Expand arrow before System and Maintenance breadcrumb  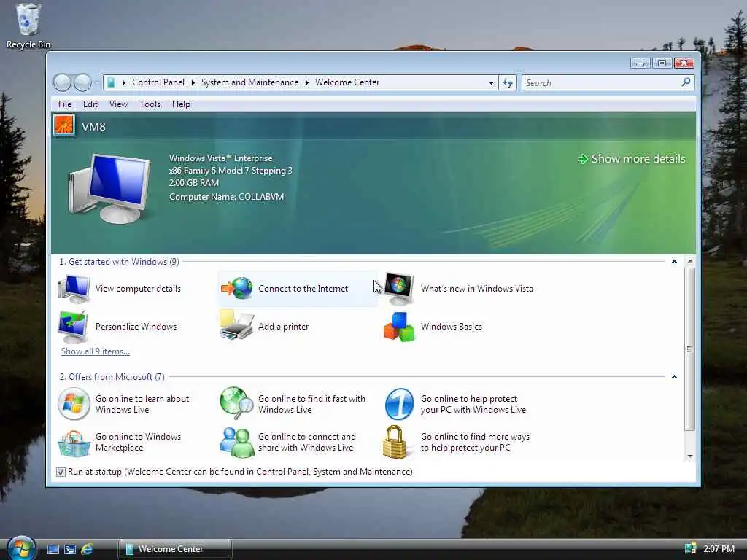point(193,83)
